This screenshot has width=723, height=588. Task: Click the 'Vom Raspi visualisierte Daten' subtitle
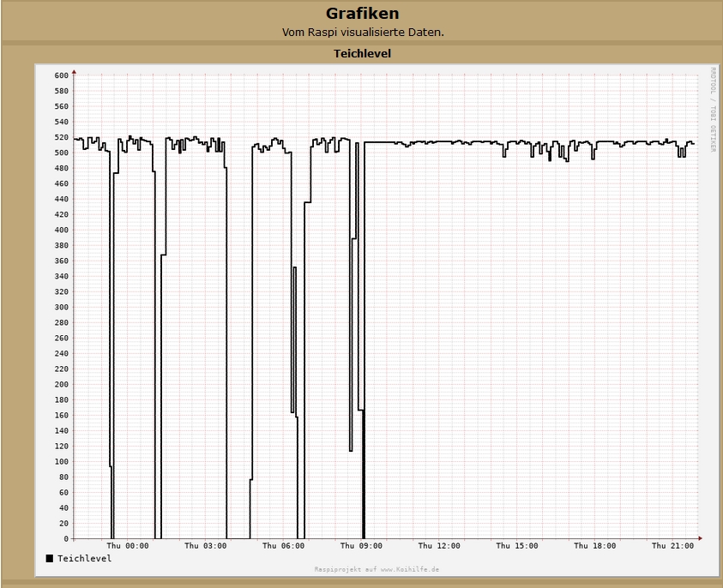coord(362,33)
